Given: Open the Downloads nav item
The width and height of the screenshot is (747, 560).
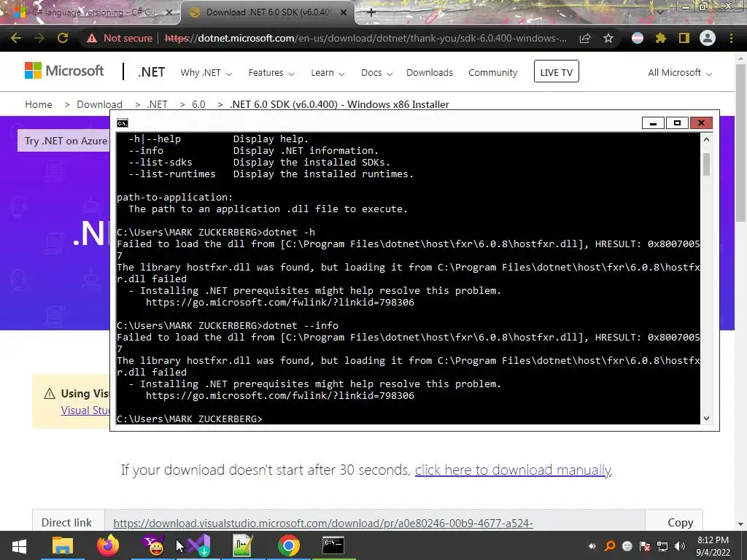Looking at the screenshot, I should [429, 73].
